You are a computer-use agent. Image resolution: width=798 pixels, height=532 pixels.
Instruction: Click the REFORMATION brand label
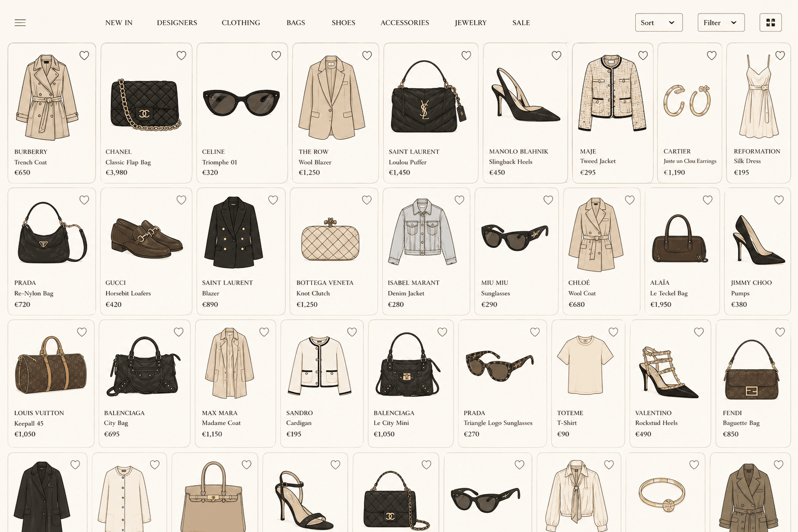coord(757,151)
